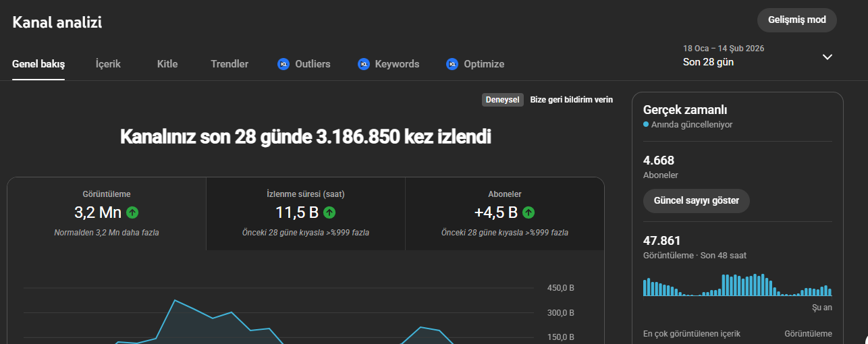
Task: Click the green up arrow beside 3,2 Mn
Action: pos(132,212)
